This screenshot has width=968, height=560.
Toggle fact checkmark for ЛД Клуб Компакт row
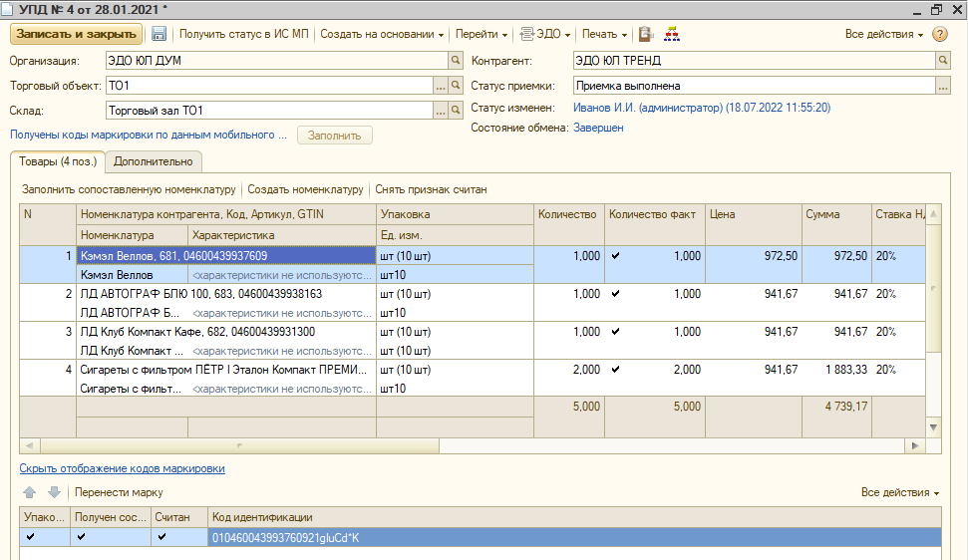click(x=615, y=331)
